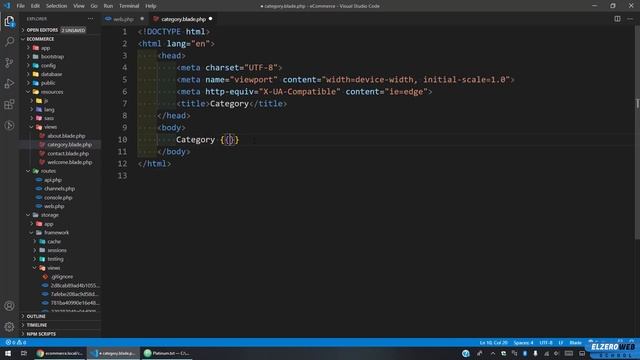The width and height of the screenshot is (640, 360).
Task: Expand the database folder
Action: (x=60, y=74)
